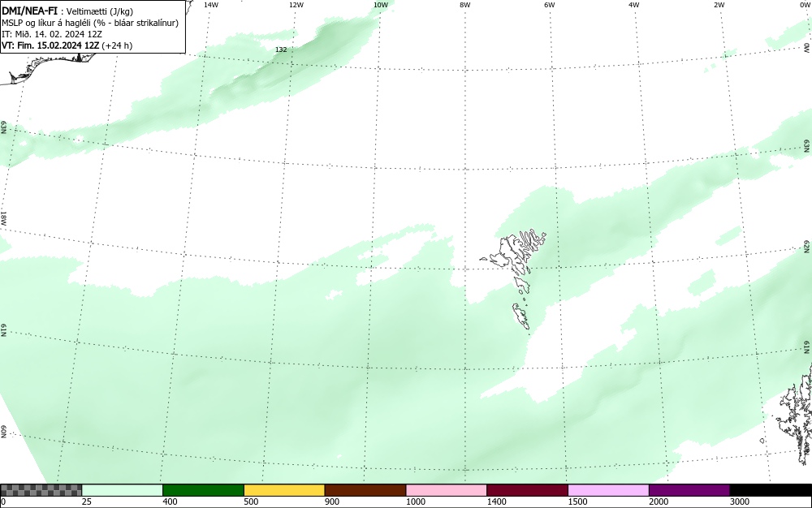812x508 pixels.
Task: Click the "DMI/NEA-FI" title text
Action: click(x=29, y=11)
